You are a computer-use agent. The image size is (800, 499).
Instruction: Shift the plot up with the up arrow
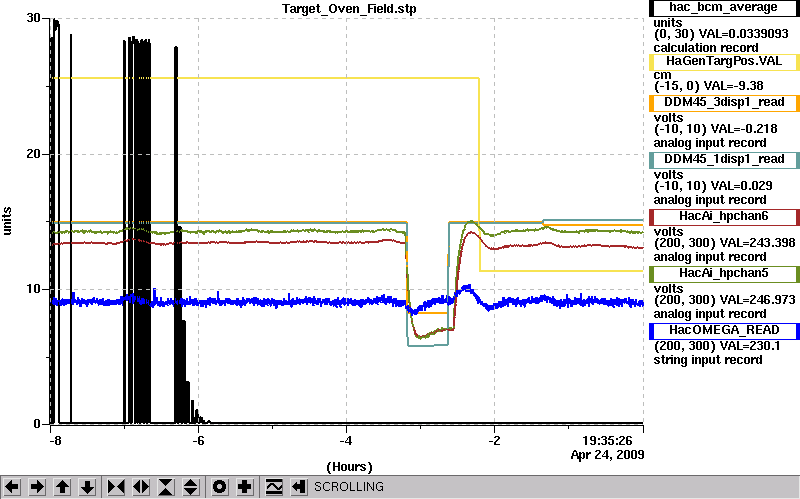pyautogui.click(x=62, y=487)
